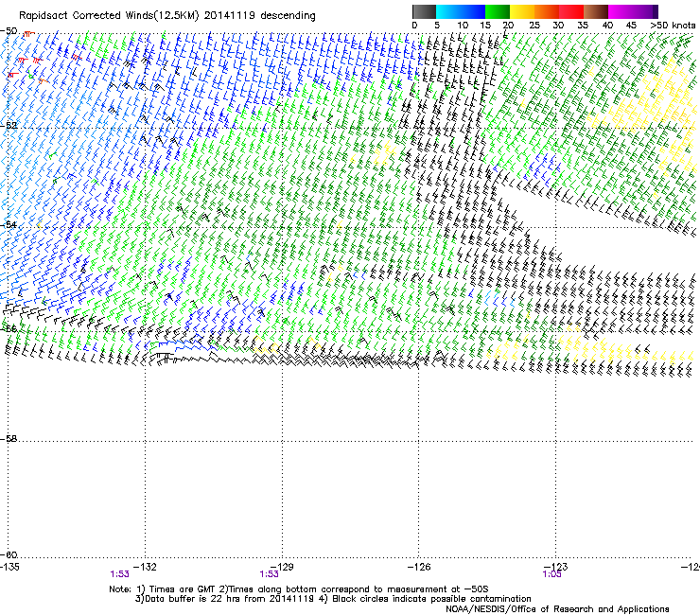The width and height of the screenshot is (700, 615).
Task: Click the -123 longitude axis label
Action: (x=556, y=567)
